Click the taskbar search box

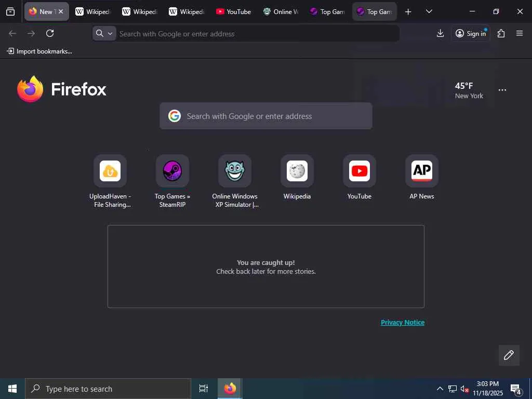coord(108,389)
